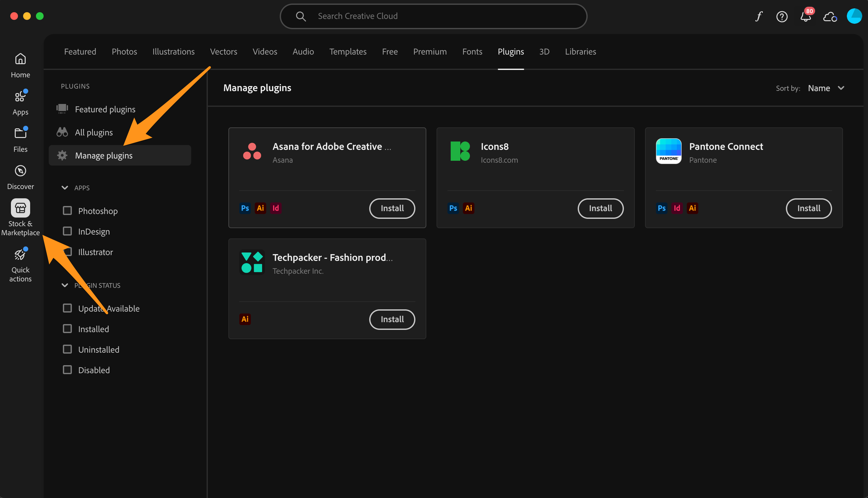Click Illustrator badge on Techpacker card
Image resolution: width=868 pixels, height=498 pixels.
pyautogui.click(x=245, y=319)
